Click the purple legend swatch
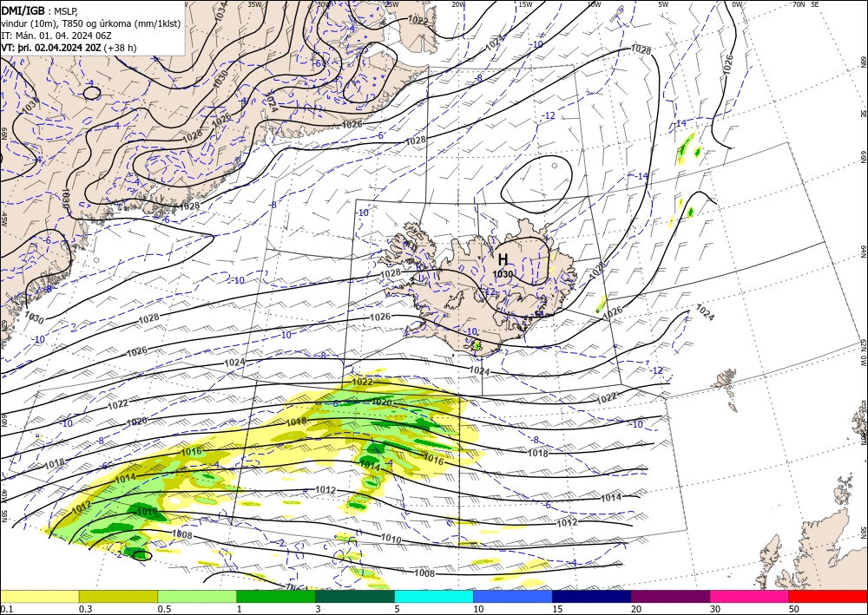The image size is (868, 615). point(670,596)
